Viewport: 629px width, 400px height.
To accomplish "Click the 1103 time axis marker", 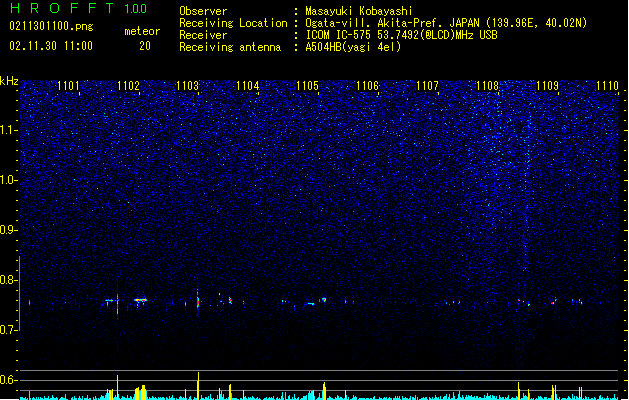I will click(187, 85).
